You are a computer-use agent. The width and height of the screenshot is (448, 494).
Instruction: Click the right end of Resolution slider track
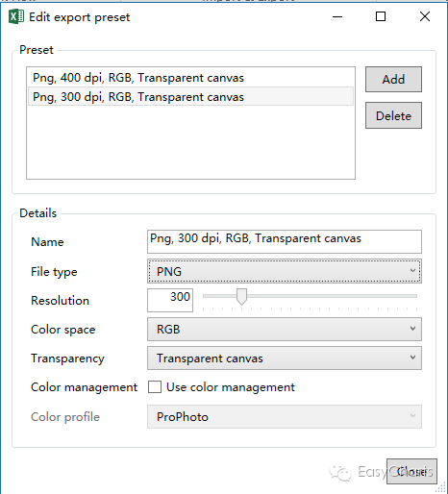click(414, 296)
